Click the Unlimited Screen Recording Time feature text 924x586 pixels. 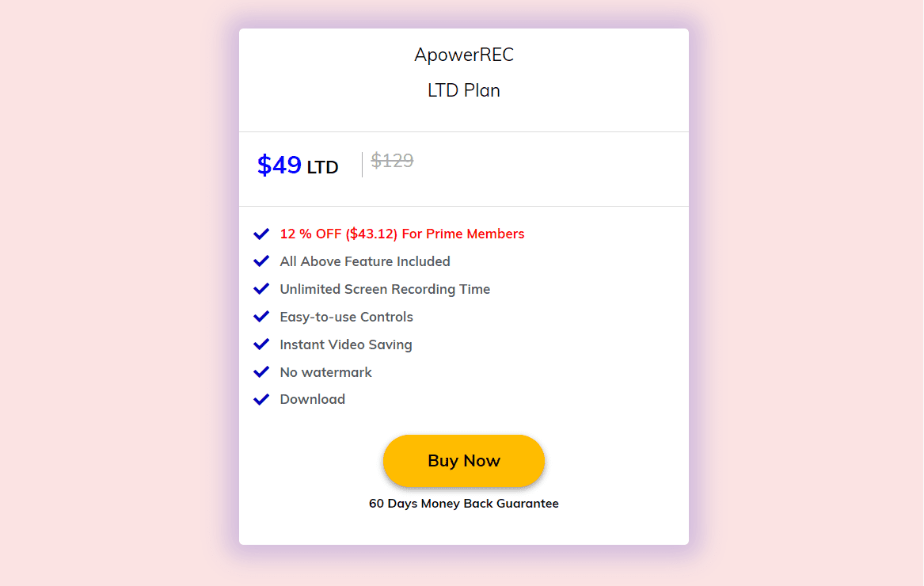click(385, 288)
